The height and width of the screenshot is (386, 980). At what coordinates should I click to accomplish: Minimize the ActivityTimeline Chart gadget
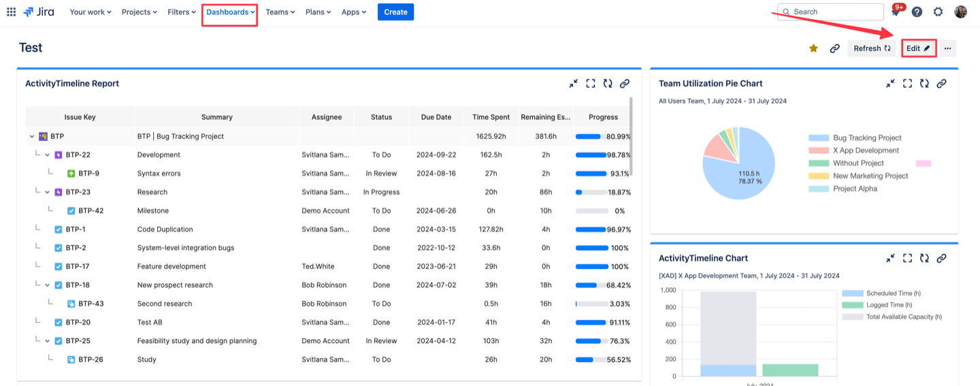(890, 259)
